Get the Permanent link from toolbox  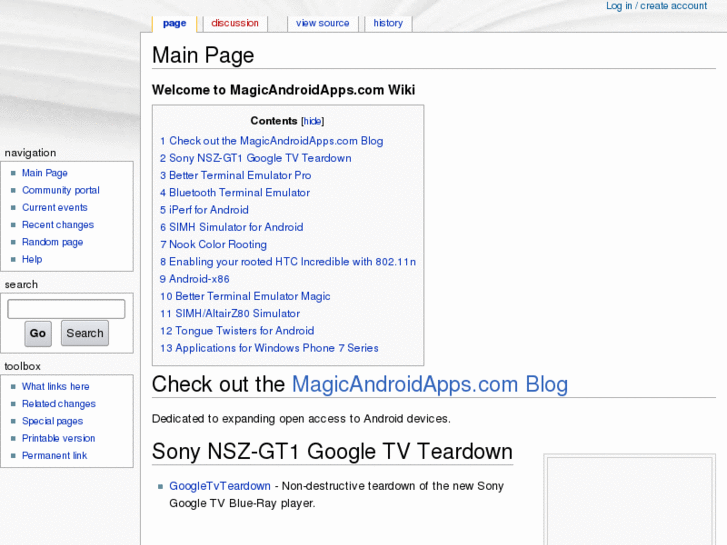[x=54, y=455]
